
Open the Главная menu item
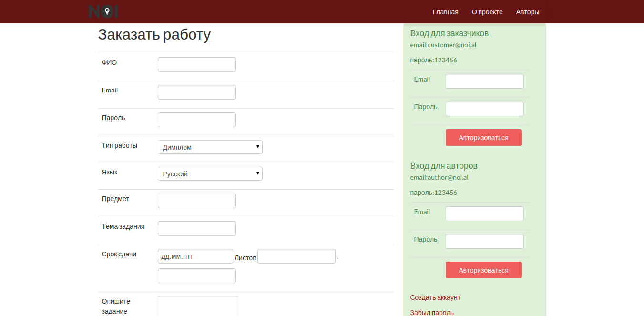coord(445,12)
